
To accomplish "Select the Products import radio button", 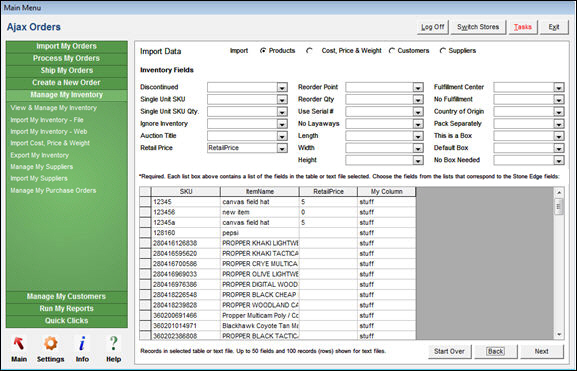I will [x=263, y=51].
